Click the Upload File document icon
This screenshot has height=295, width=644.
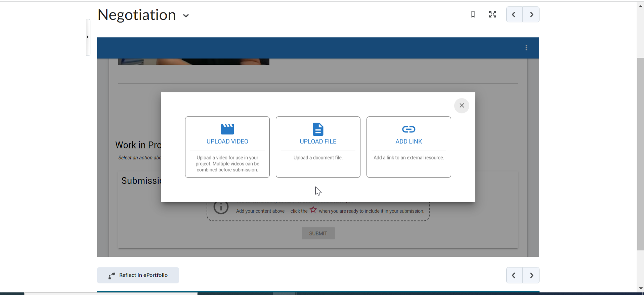pyautogui.click(x=318, y=129)
